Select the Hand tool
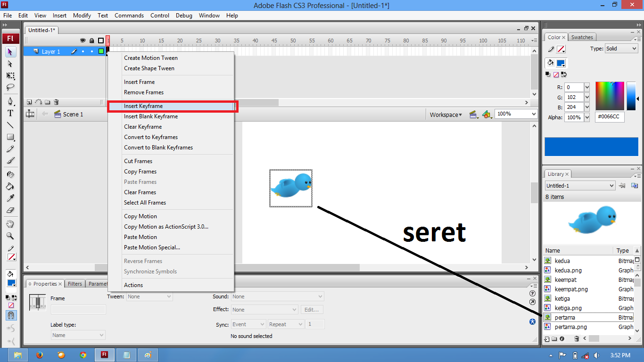The image size is (644, 362). [x=10, y=224]
